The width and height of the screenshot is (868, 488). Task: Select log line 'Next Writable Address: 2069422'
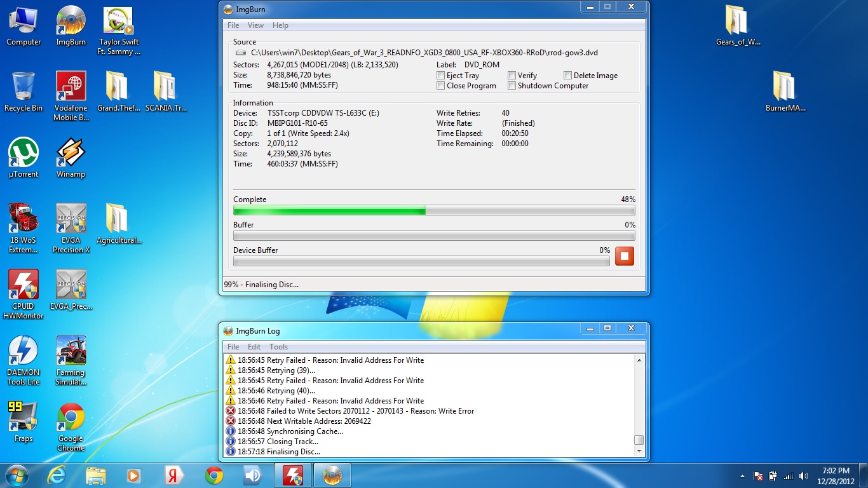(304, 421)
